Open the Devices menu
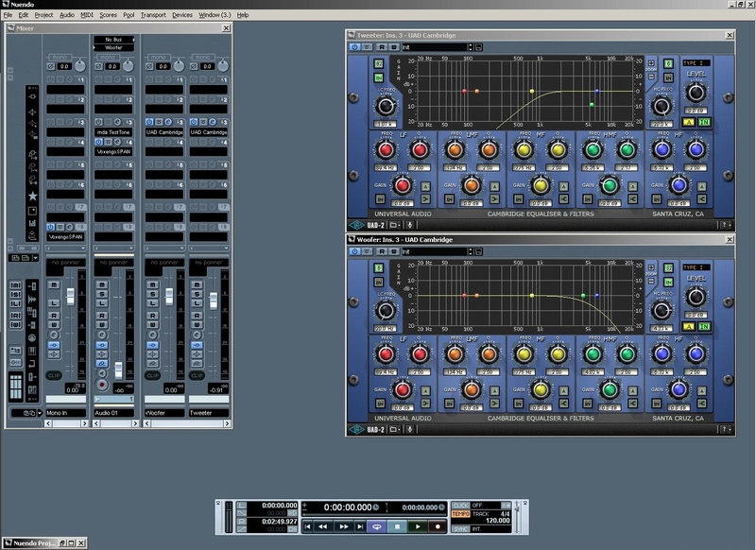 tap(182, 15)
